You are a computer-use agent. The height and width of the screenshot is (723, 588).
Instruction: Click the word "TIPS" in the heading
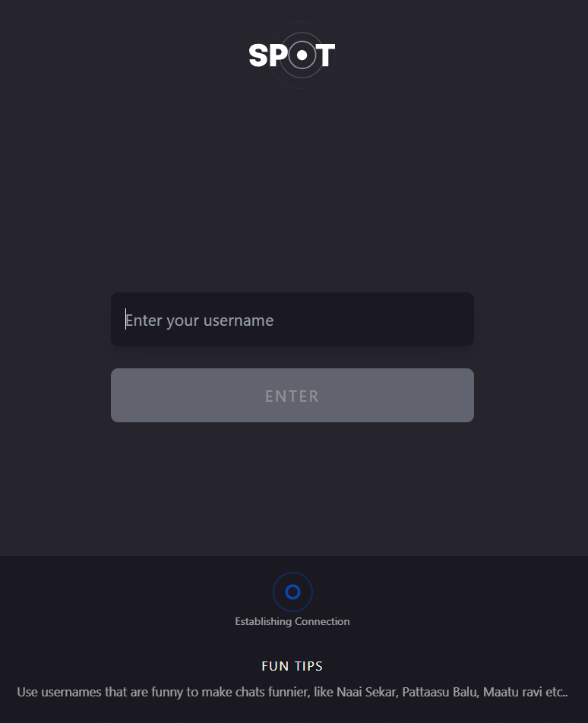tap(309, 666)
